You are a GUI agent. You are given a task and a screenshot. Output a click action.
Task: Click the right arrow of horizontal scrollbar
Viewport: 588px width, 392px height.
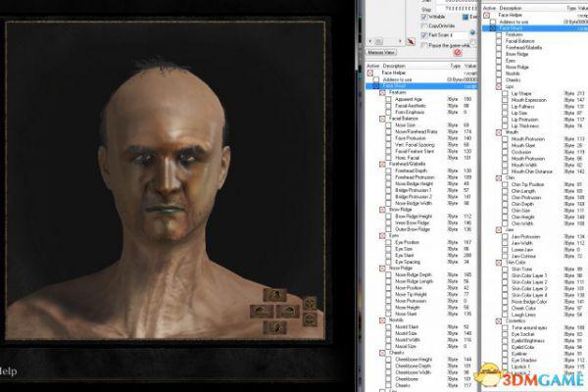(400, 41)
